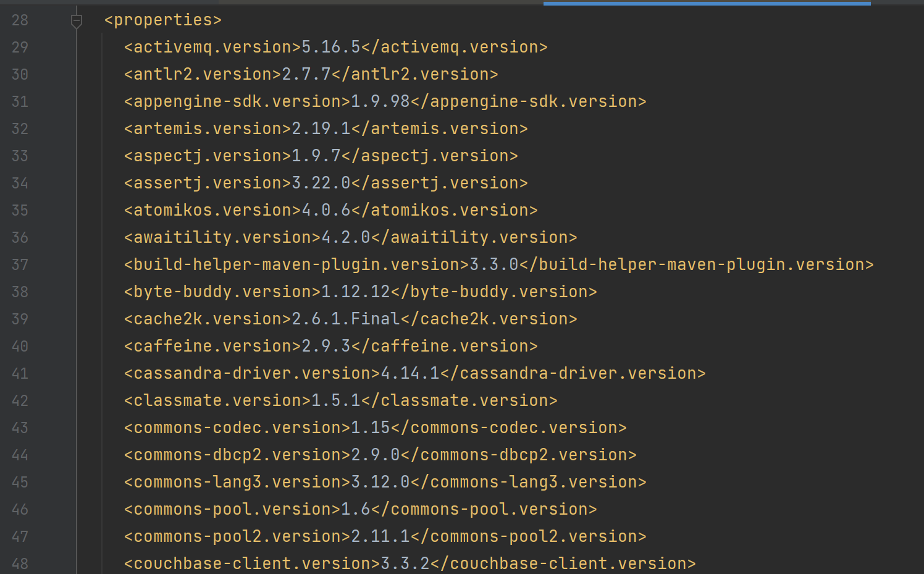
Task: Click the aspectj.version value 1.9.7
Action: (x=316, y=156)
